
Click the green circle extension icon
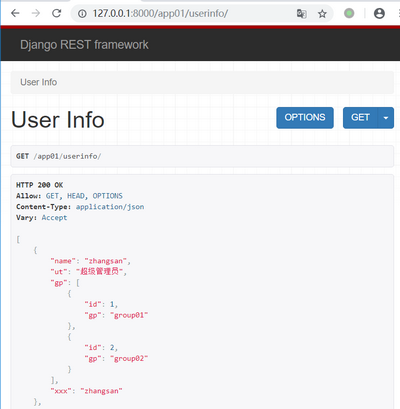click(349, 13)
